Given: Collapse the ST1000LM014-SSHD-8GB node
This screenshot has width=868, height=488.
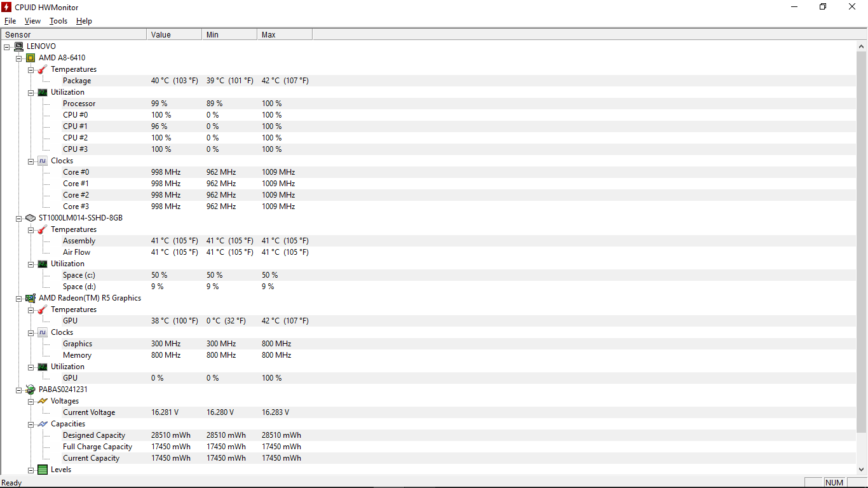Looking at the screenshot, I should pyautogui.click(x=19, y=218).
